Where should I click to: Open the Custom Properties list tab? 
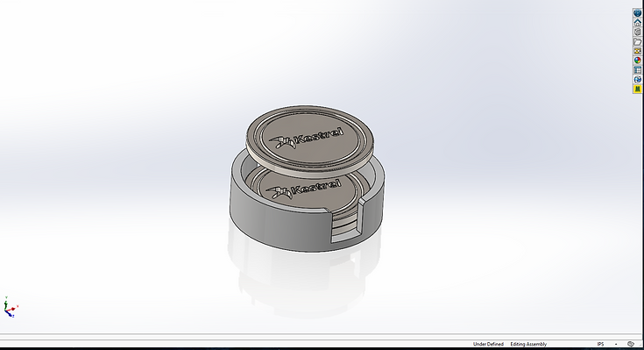coord(638,70)
